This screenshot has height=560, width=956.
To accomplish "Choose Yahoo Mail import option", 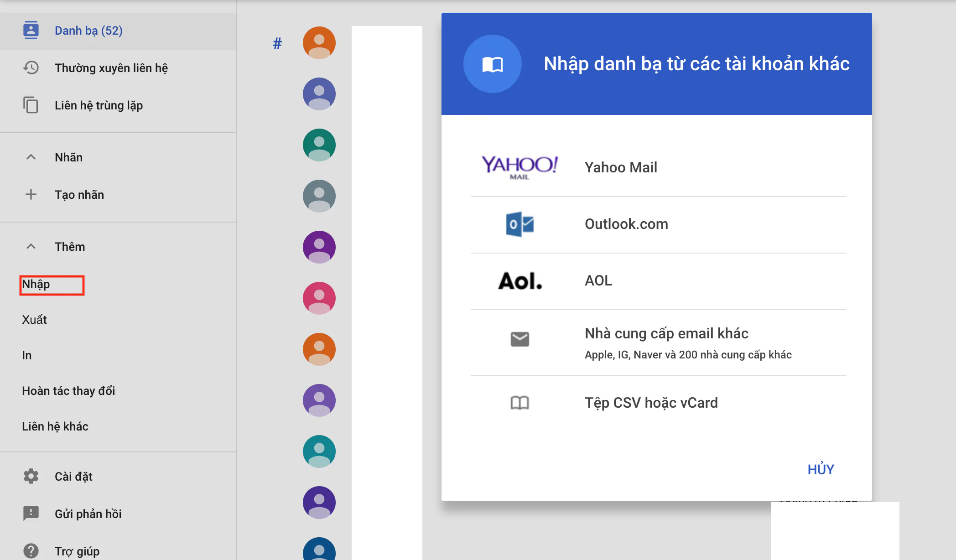I will click(x=658, y=167).
